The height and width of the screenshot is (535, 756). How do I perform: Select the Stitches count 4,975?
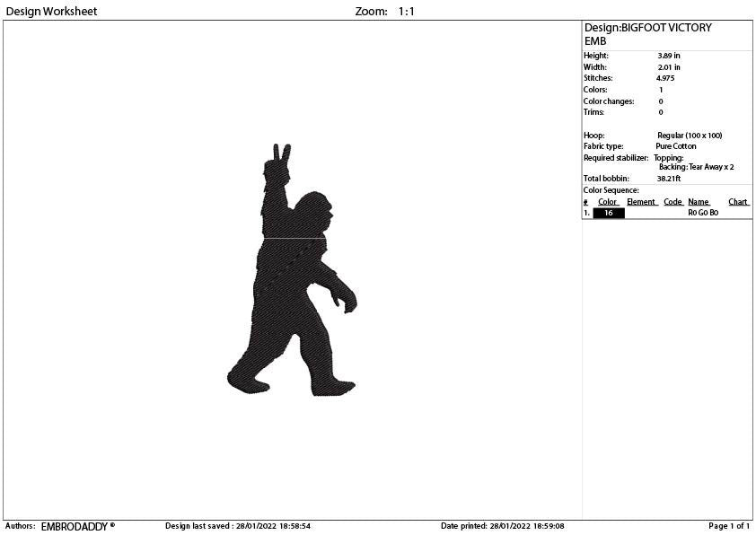point(664,78)
